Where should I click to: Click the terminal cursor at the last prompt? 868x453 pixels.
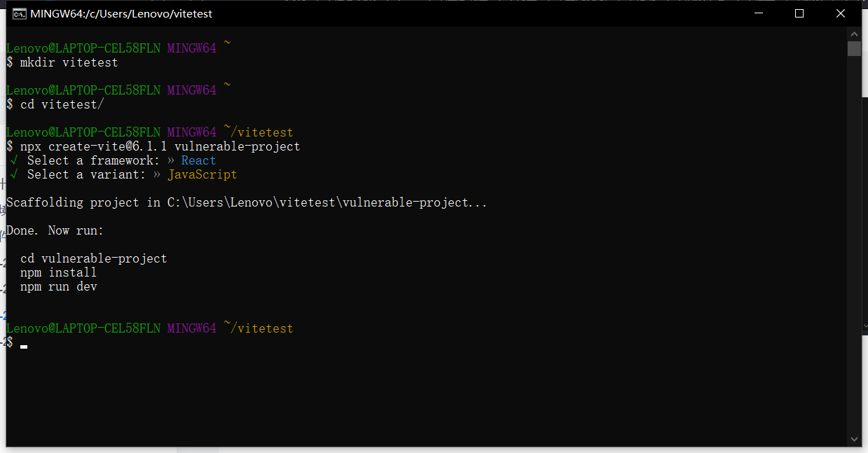24,346
